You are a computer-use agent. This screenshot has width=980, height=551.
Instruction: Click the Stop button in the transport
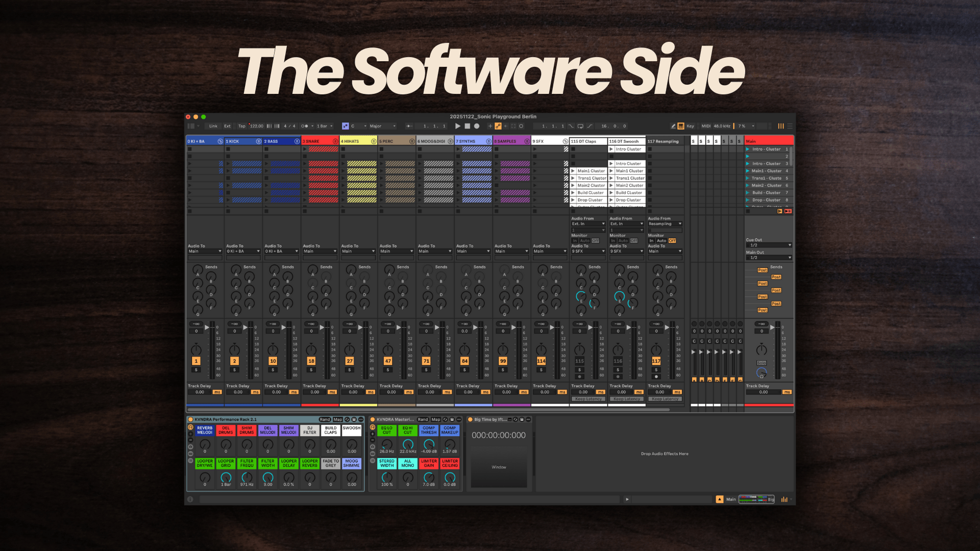[x=467, y=127]
